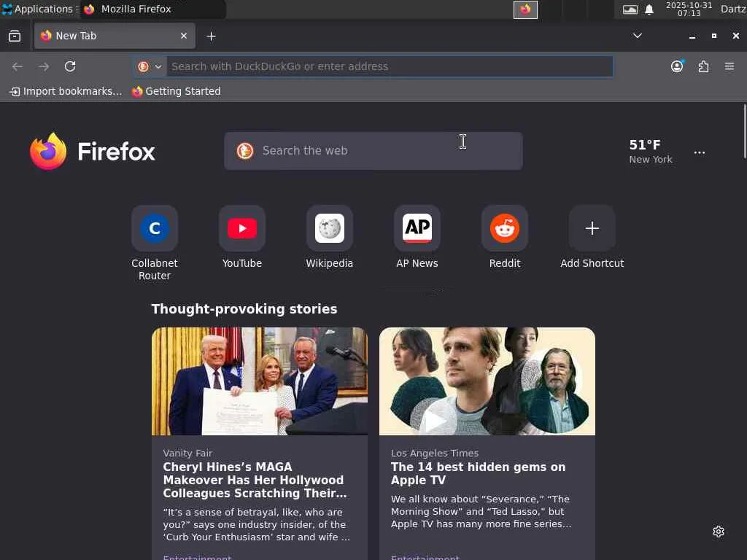
Task: Open Los Angeles Times story thumbnail image
Action: [487, 381]
